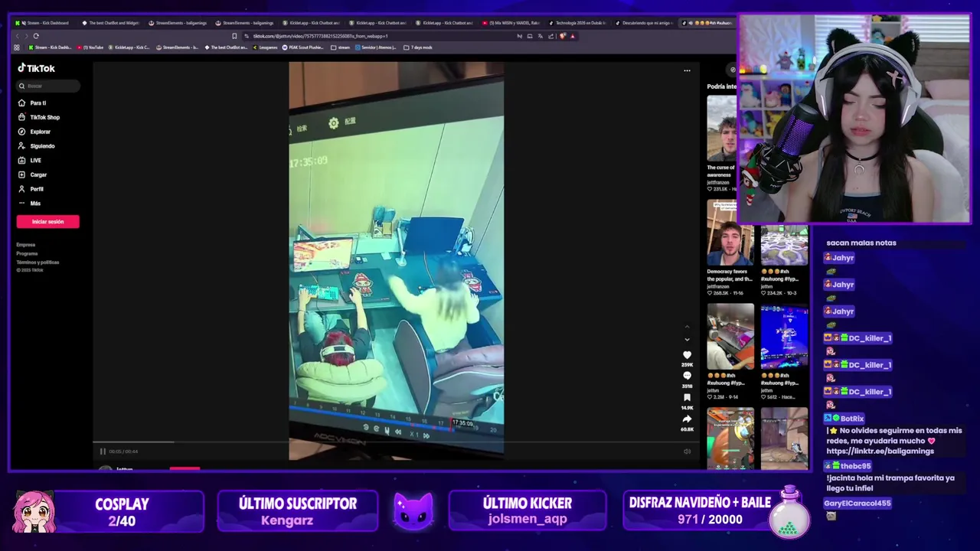Open TikTok Shop from the sidebar
This screenshot has height=551, width=980.
[x=39, y=117]
